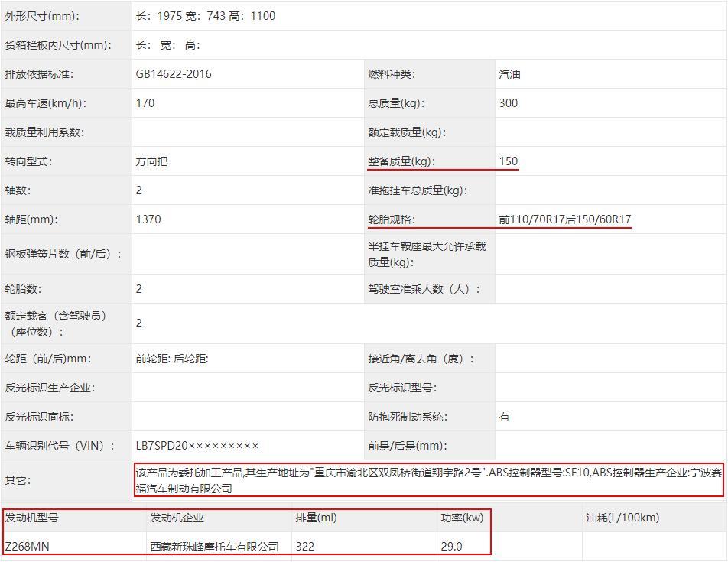
Task: Select the engine model Z268MN
Action: click(28, 547)
